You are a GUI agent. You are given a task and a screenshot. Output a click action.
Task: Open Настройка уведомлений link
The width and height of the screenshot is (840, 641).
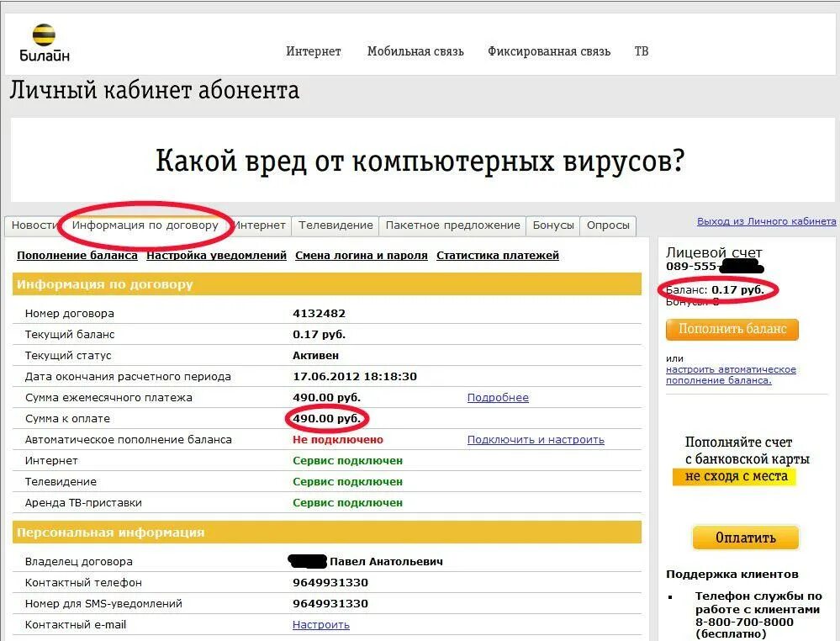click(x=216, y=256)
